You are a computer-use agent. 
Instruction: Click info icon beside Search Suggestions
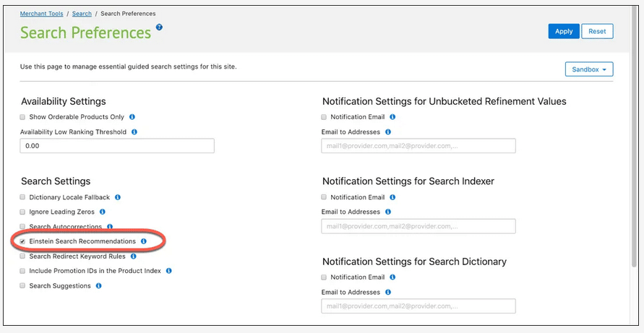(98, 286)
